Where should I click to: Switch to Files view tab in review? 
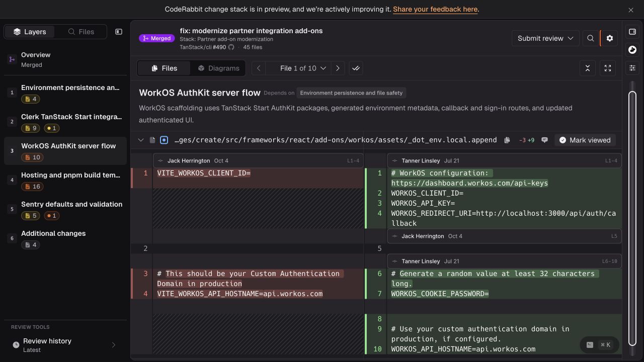coord(164,68)
